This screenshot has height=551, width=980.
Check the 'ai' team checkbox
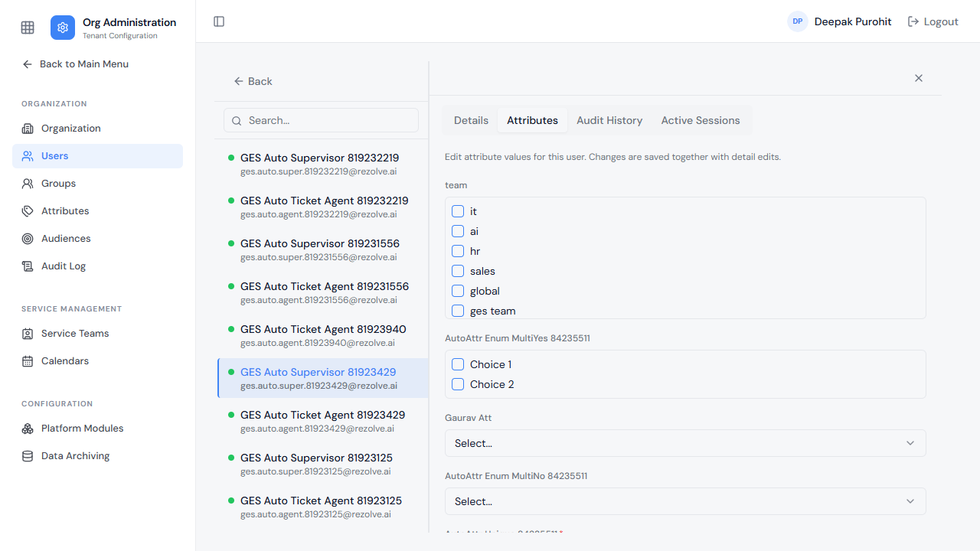click(458, 231)
